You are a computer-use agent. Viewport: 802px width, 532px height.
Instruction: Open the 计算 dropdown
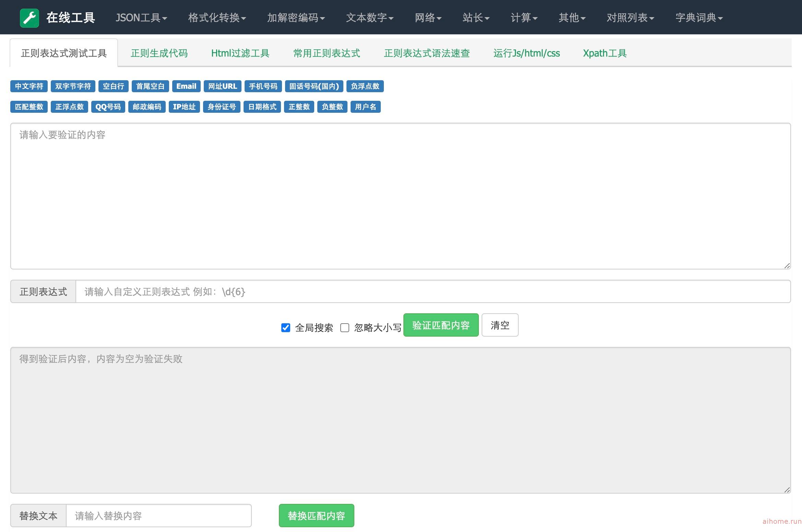(x=524, y=17)
